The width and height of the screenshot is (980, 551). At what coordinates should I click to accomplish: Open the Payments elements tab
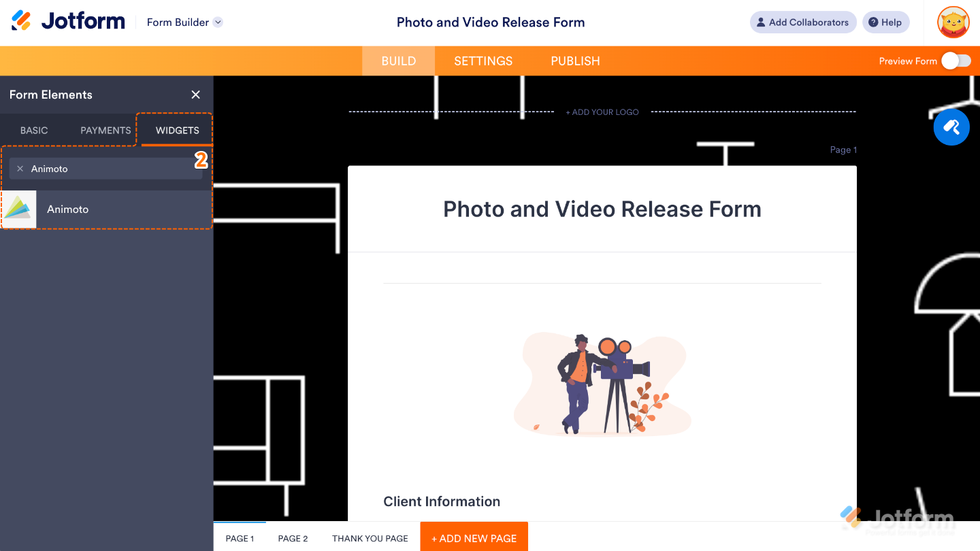click(105, 131)
